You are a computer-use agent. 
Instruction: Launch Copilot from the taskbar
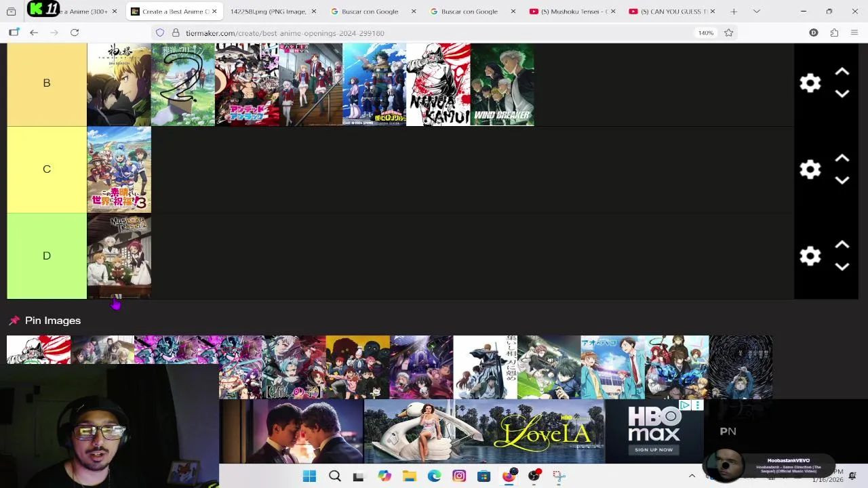pos(384,476)
